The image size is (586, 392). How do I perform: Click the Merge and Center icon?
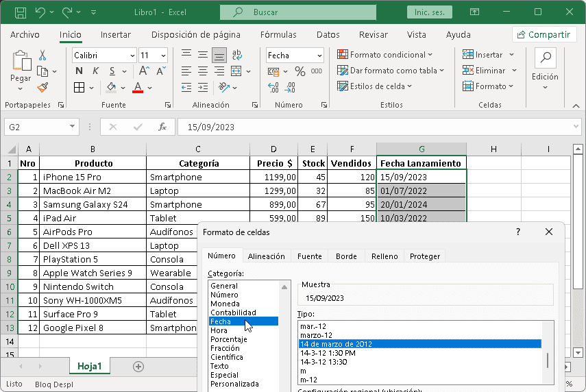[x=236, y=71]
